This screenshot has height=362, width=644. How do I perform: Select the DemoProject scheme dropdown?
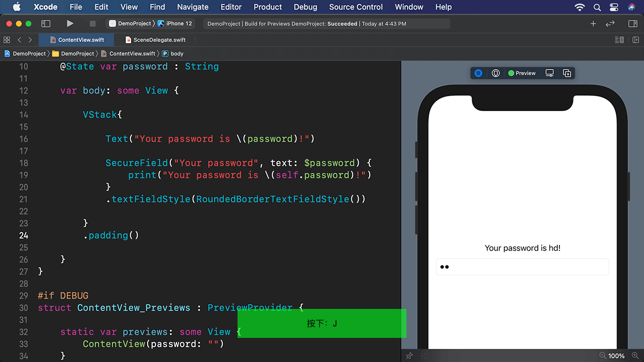[131, 23]
